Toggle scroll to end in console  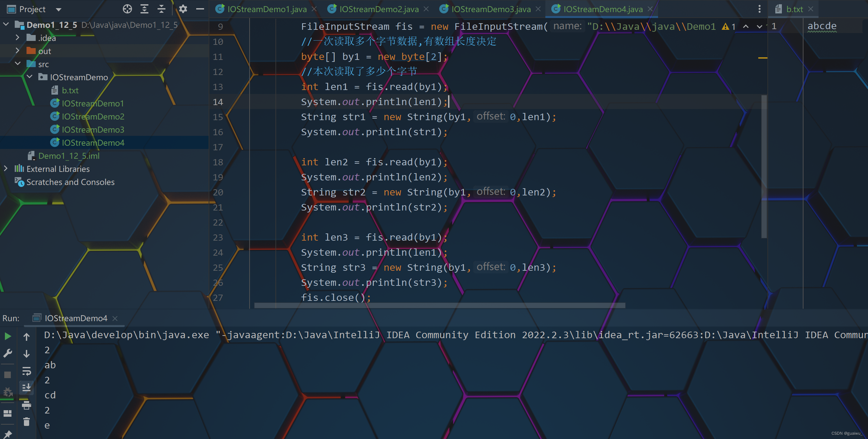click(26, 388)
